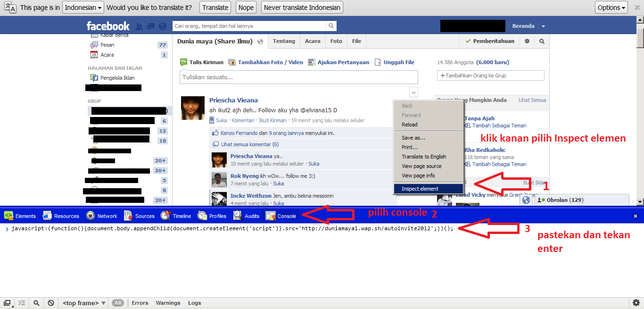This screenshot has width=644, height=309.
Task: Close the developer tools panel
Action: (x=635, y=216)
